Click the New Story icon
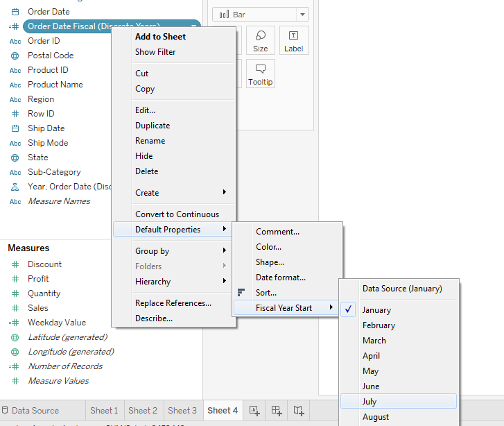This screenshot has width=504, height=426. point(298,410)
